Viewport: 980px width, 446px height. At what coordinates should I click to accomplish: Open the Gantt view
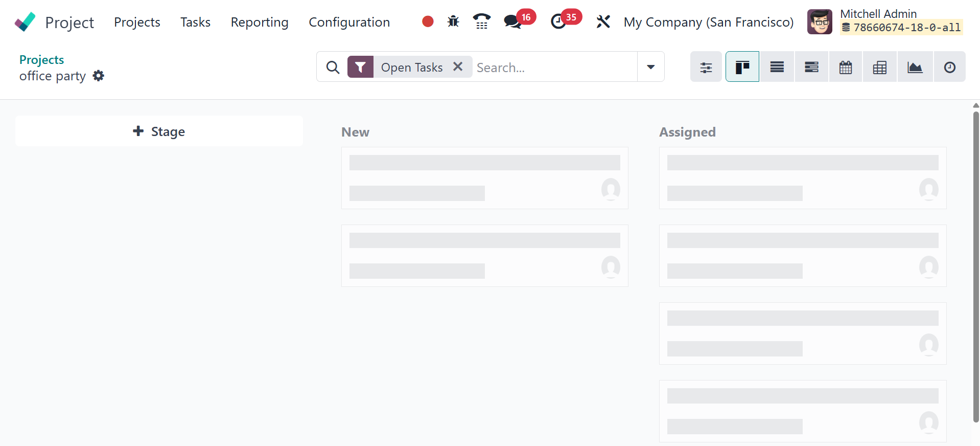pyautogui.click(x=811, y=67)
